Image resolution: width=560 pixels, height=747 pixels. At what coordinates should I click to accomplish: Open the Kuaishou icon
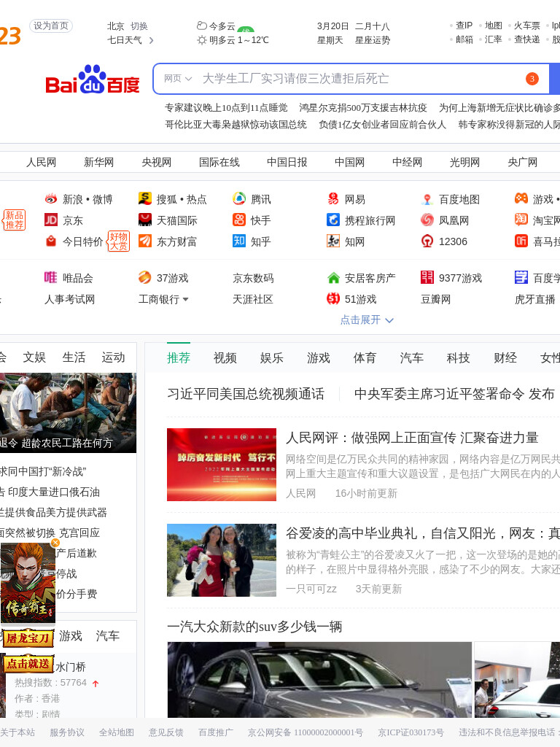point(239,220)
